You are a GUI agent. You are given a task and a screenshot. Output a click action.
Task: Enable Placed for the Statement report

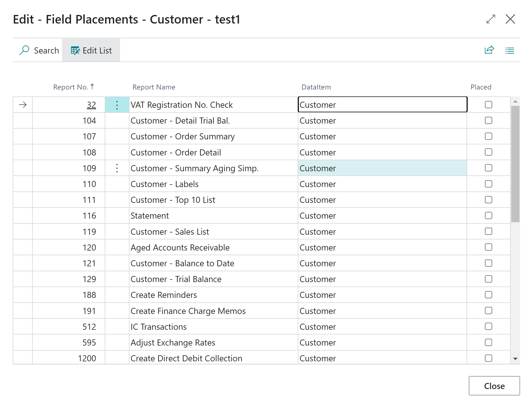click(x=488, y=215)
